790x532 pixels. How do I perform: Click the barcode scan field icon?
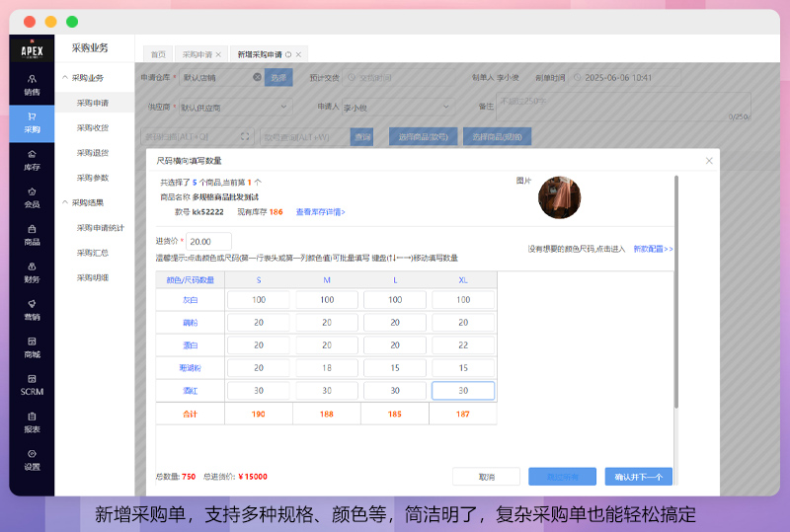[x=245, y=136]
